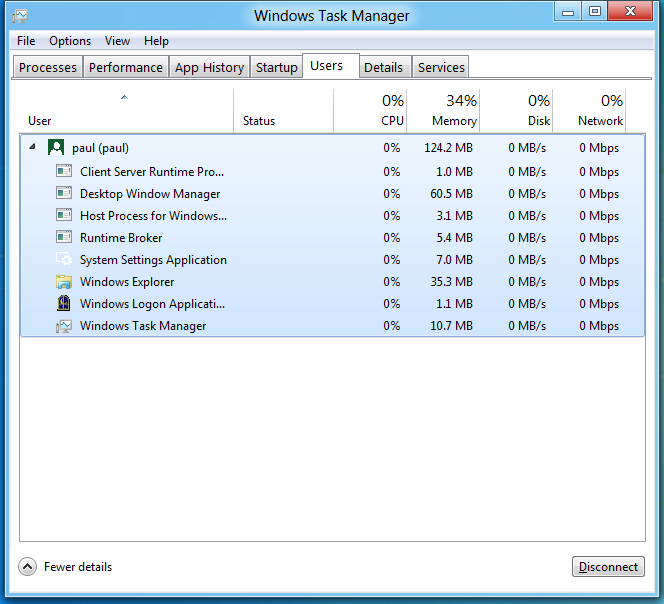The height and width of the screenshot is (604, 664).
Task: Click the Windows Logon Application icon
Action: pos(64,303)
